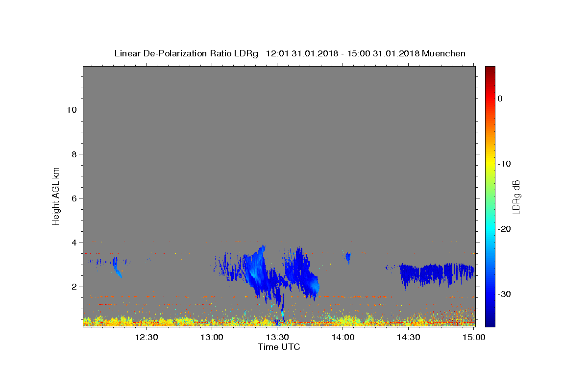Click the station name "Muenchen" in title

point(443,53)
